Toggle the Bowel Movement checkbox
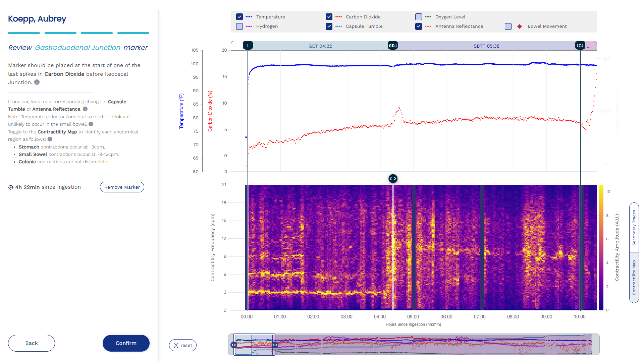This screenshot has width=644, height=362. pos(508,26)
